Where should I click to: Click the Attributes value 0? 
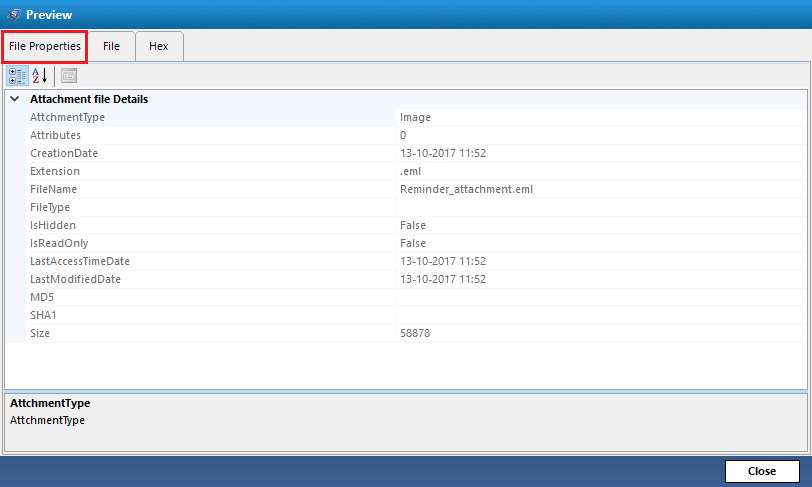403,135
